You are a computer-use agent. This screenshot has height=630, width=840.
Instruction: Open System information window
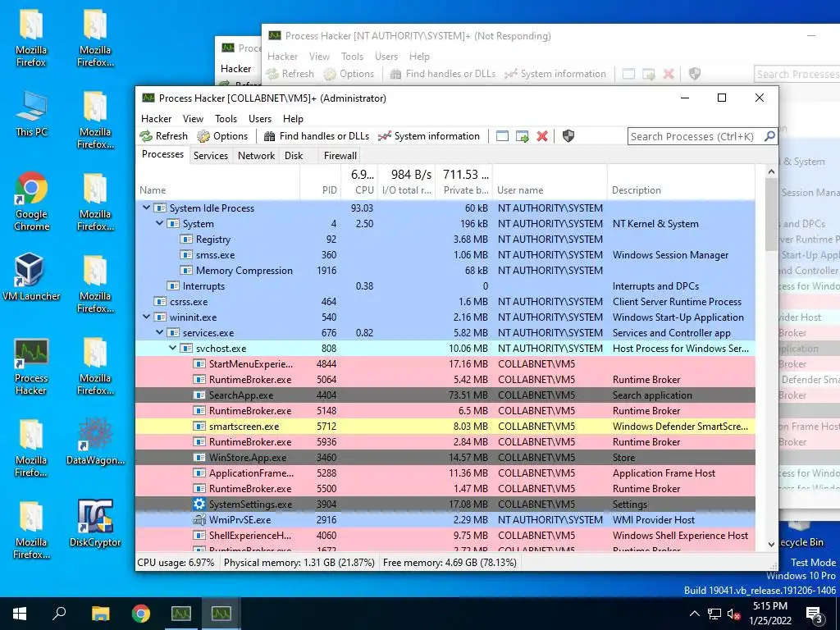[x=428, y=136]
